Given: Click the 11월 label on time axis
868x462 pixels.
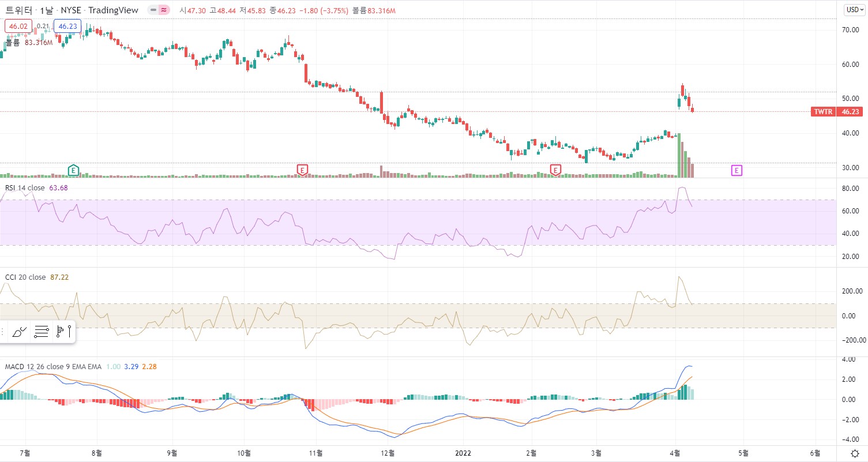Looking at the screenshot, I should 315,453.
